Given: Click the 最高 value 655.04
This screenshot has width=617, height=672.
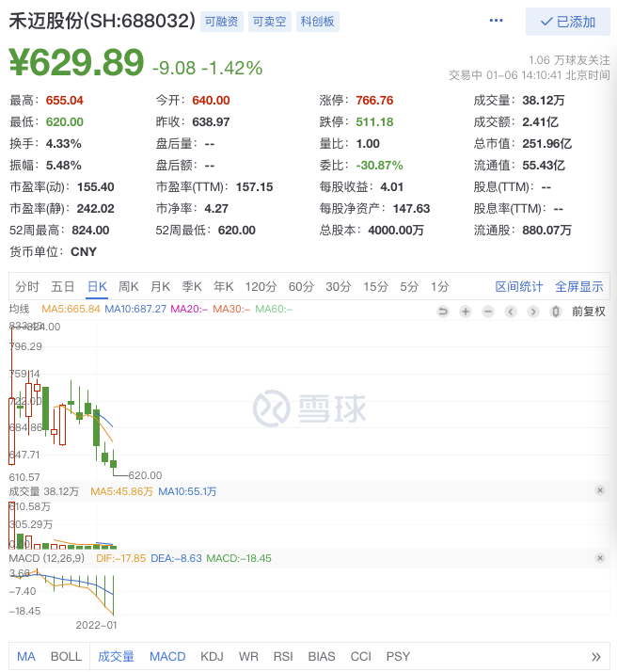Looking at the screenshot, I should [65, 101].
